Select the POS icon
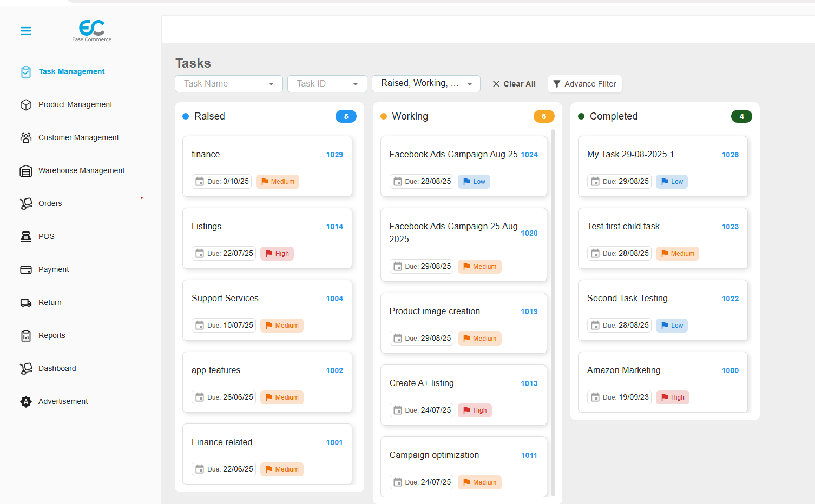 pos(26,236)
